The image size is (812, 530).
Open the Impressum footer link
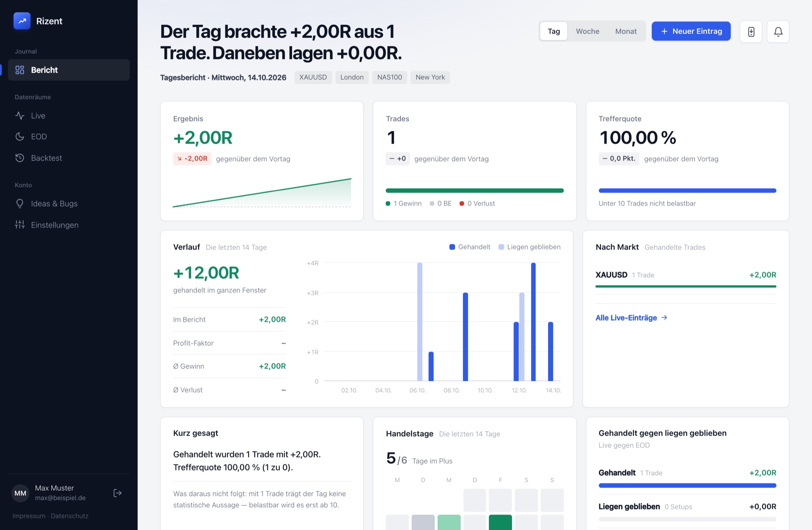29,516
